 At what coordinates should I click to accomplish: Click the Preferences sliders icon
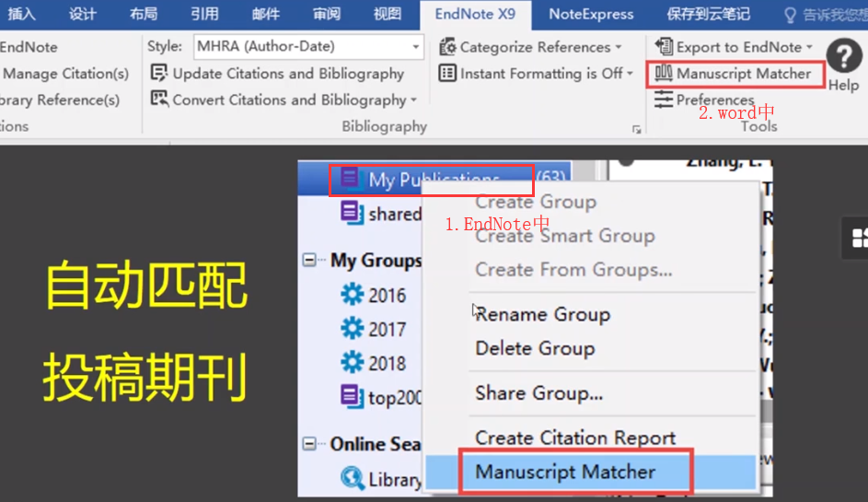tap(663, 99)
